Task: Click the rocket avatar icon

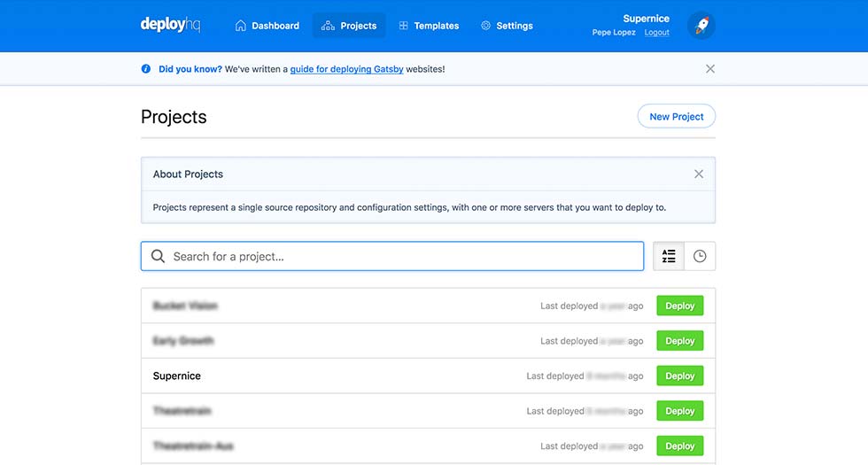Action: 701,26
